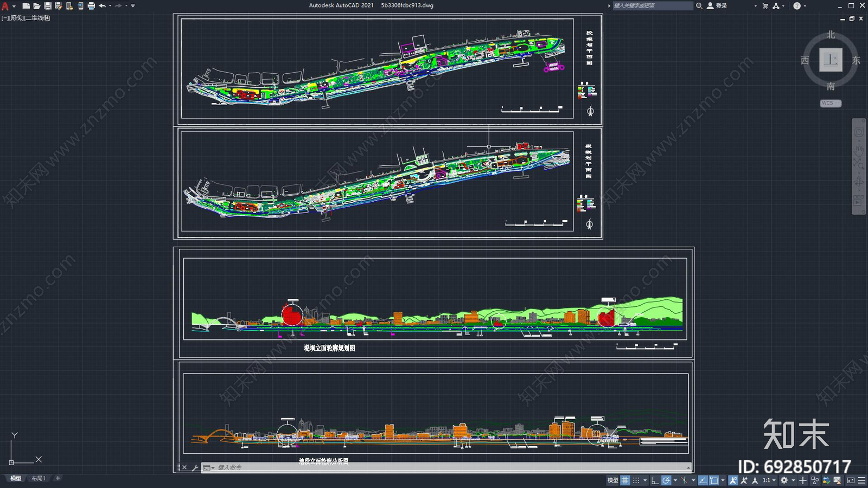This screenshot has width=868, height=488.
Task: Expand the Help dropdown arrow
Action: pos(805,6)
